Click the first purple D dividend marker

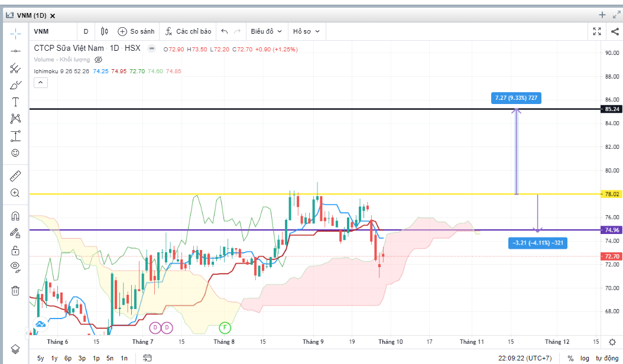click(155, 328)
